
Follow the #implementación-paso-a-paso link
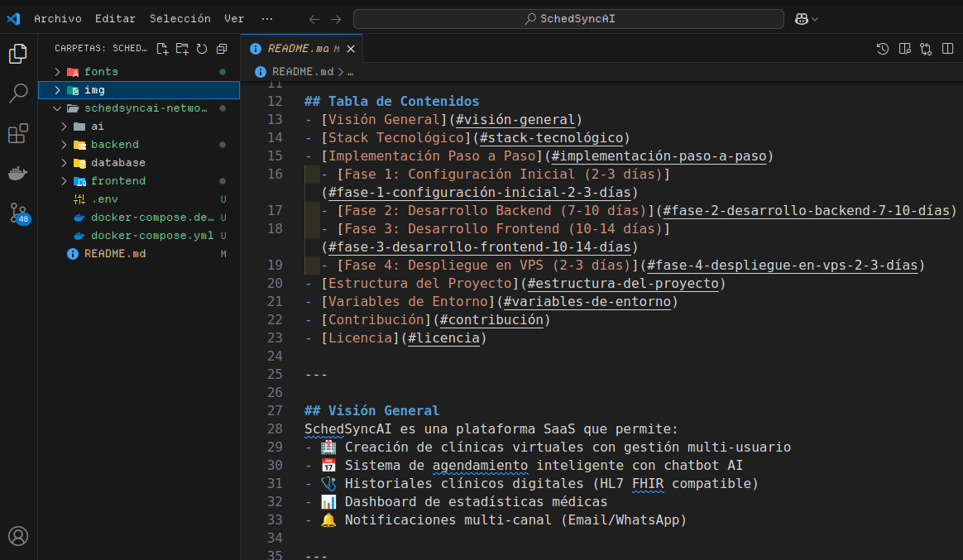[659, 156]
